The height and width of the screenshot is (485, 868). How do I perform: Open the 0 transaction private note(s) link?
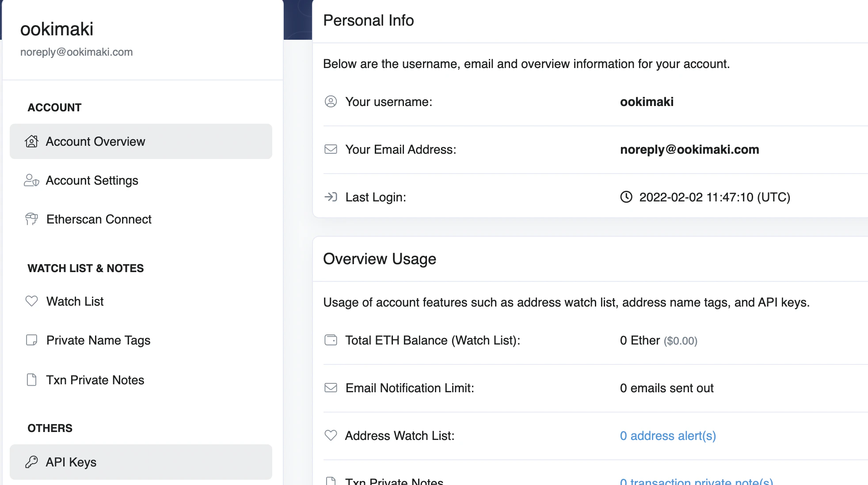[696, 481]
